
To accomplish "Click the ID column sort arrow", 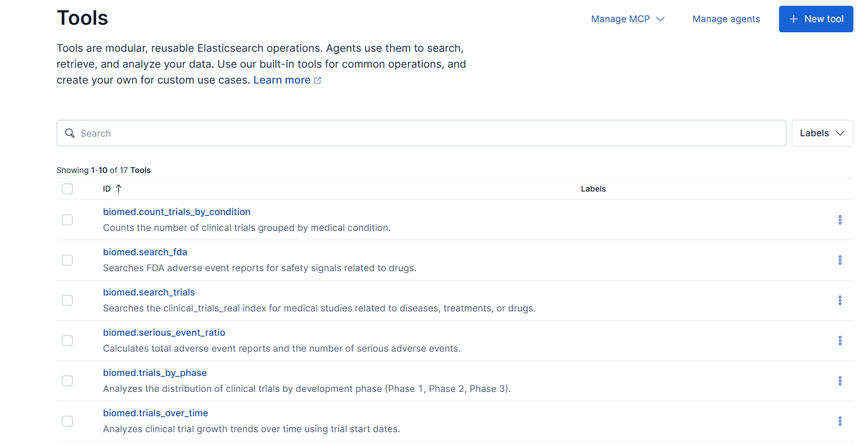I will pos(119,189).
